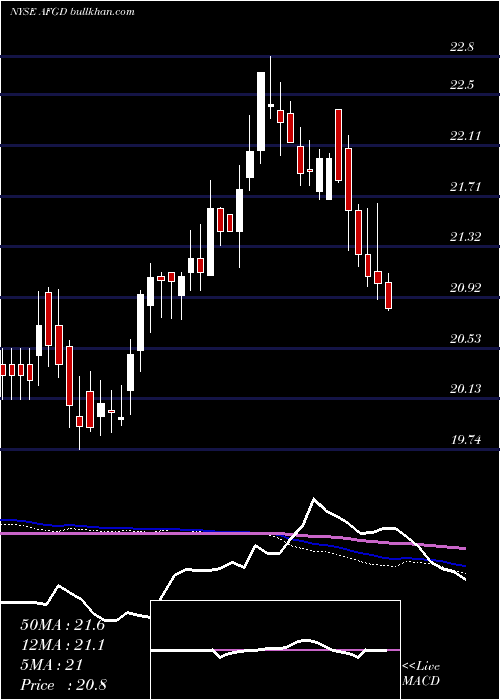
Task: Click the 20.92 price axis label
Action: 465,288
